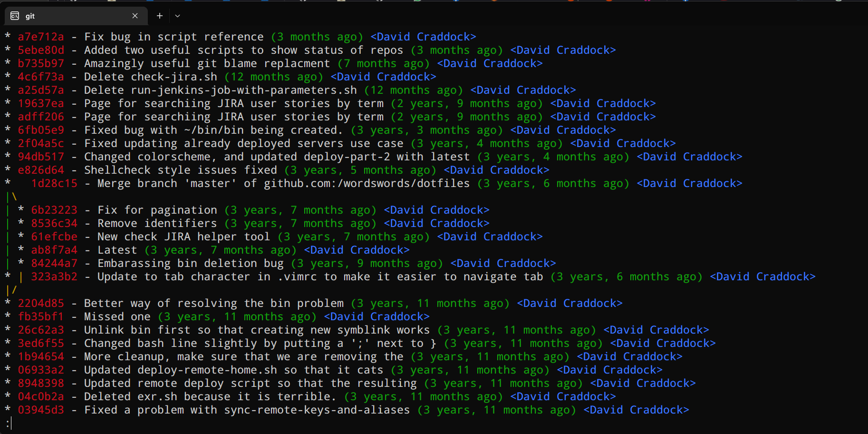Click commit hash fb35bf1
The width and height of the screenshot is (868, 434).
tap(41, 316)
